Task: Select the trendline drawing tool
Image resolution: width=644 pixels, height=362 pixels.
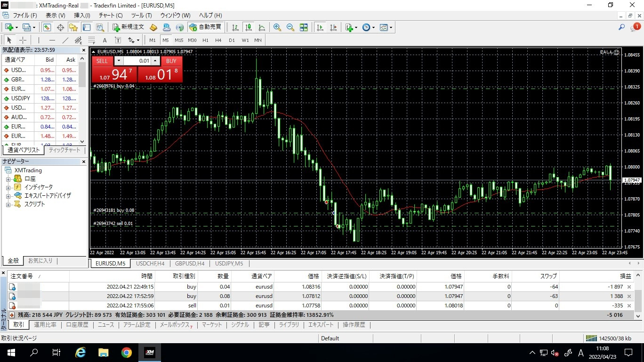Action: click(65, 40)
